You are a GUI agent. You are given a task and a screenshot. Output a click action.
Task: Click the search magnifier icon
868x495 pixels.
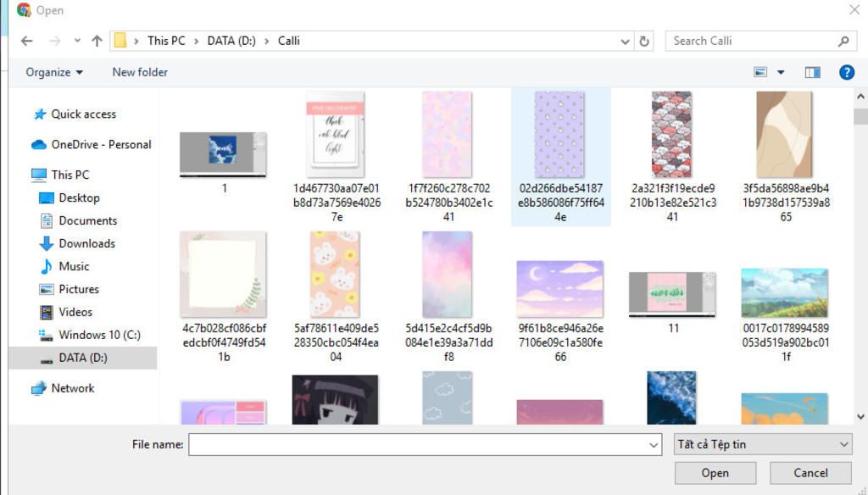[843, 41]
